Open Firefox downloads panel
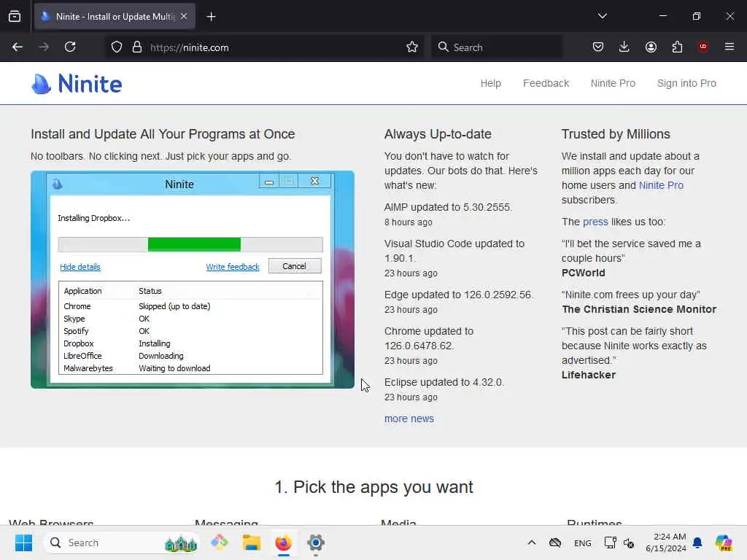This screenshot has width=747, height=560. click(x=624, y=47)
